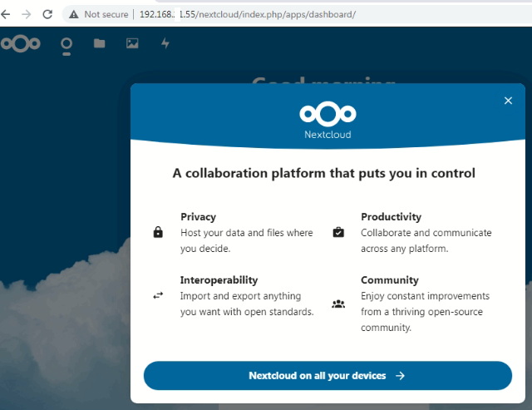Click 'Host your data and files where you decide' text
Image resolution: width=532 pixels, height=410 pixels.
[247, 240]
